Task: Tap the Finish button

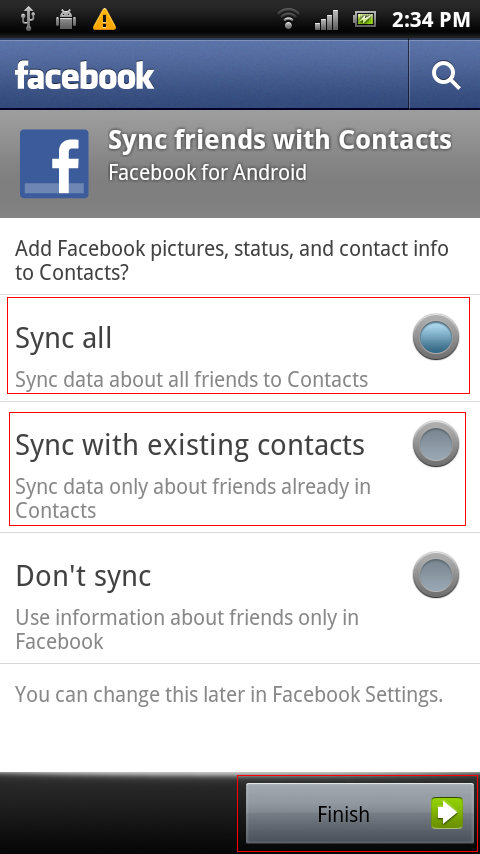Action: coord(360,813)
